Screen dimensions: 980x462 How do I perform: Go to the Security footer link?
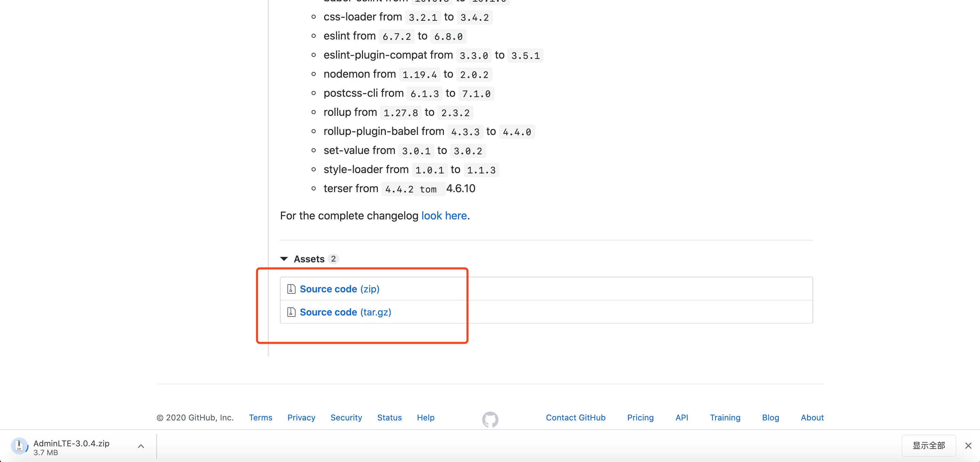point(346,417)
